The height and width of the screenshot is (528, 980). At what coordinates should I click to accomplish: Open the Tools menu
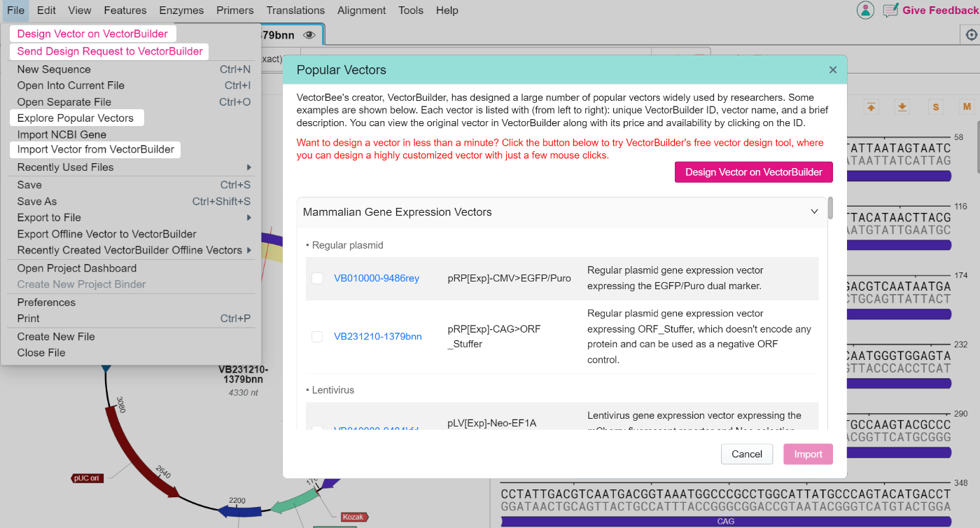click(x=411, y=10)
